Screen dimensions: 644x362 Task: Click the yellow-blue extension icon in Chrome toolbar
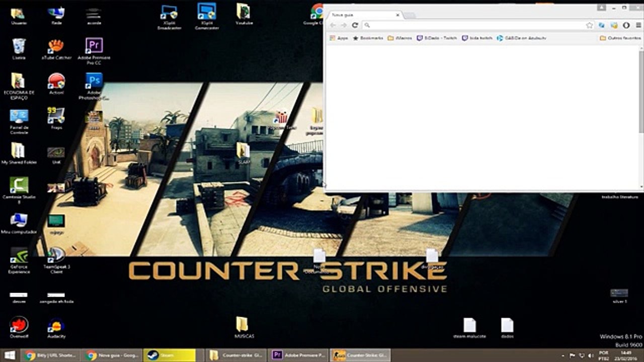(614, 25)
